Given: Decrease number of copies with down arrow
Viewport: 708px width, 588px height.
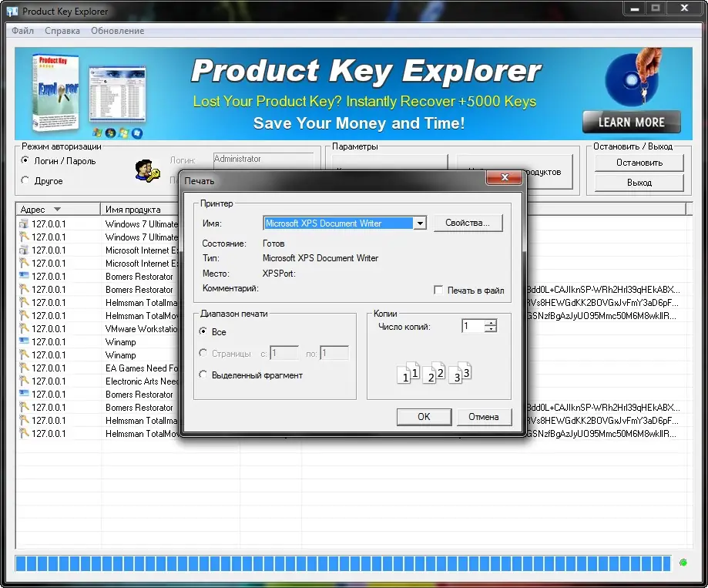Looking at the screenshot, I should tap(491, 329).
